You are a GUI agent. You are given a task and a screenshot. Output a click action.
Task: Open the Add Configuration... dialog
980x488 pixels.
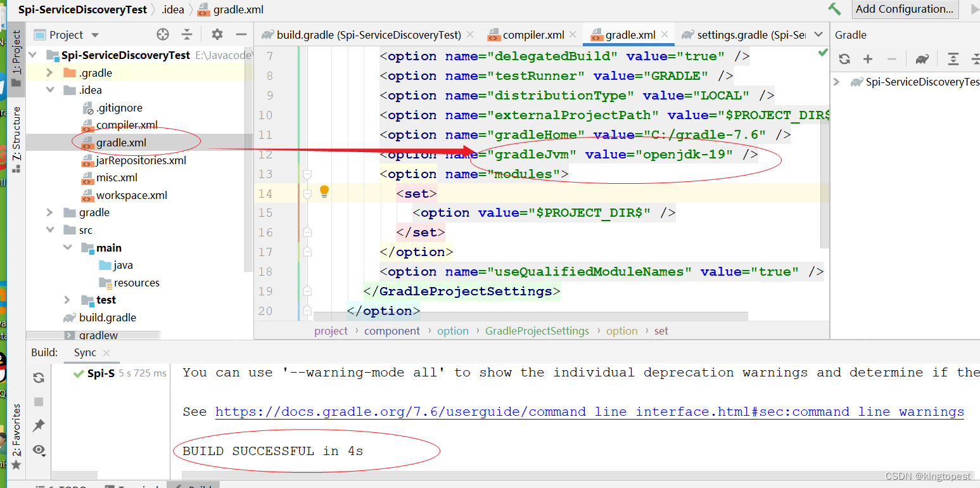pyautogui.click(x=905, y=9)
